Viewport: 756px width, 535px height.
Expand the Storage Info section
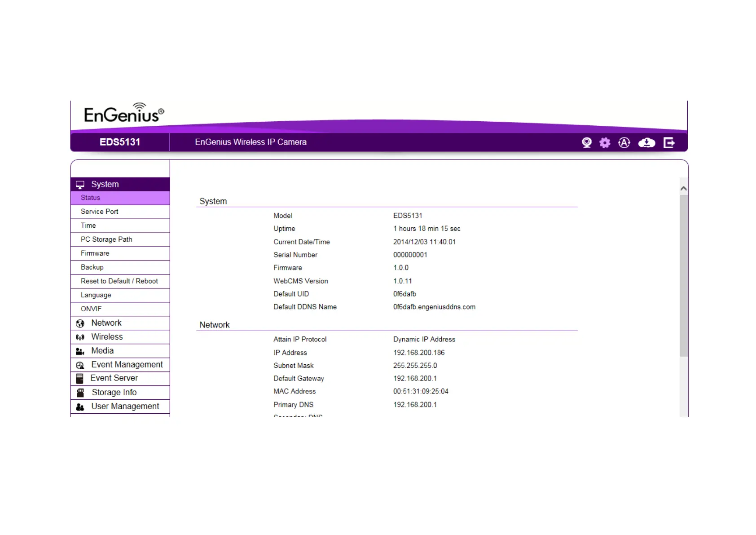120,393
